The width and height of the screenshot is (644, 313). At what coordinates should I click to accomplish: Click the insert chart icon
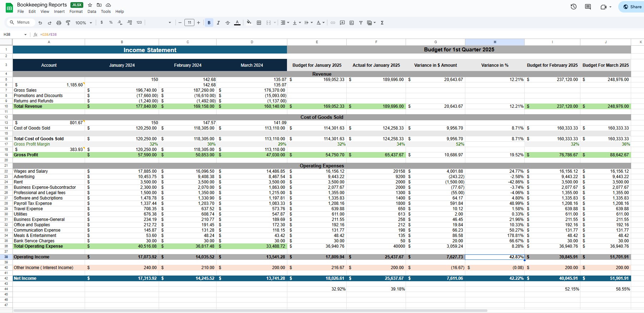coord(352,23)
